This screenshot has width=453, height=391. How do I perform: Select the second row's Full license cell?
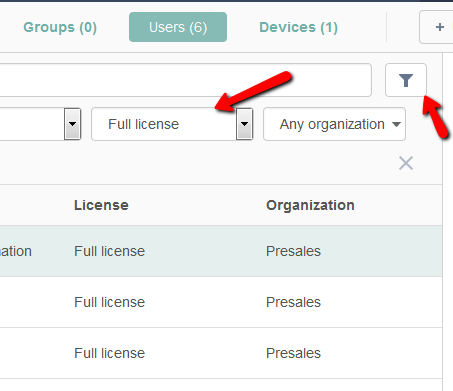pos(109,302)
